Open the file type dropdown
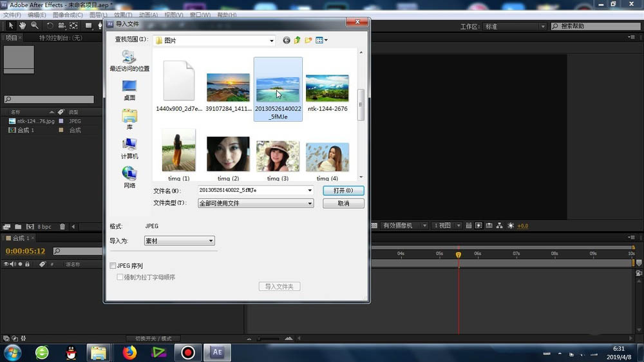644x362 pixels. point(256,204)
